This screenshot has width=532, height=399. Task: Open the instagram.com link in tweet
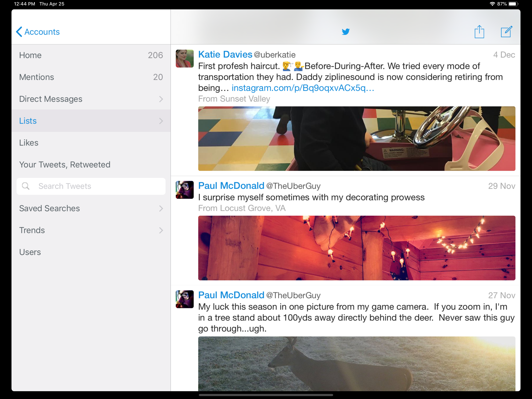point(303,88)
